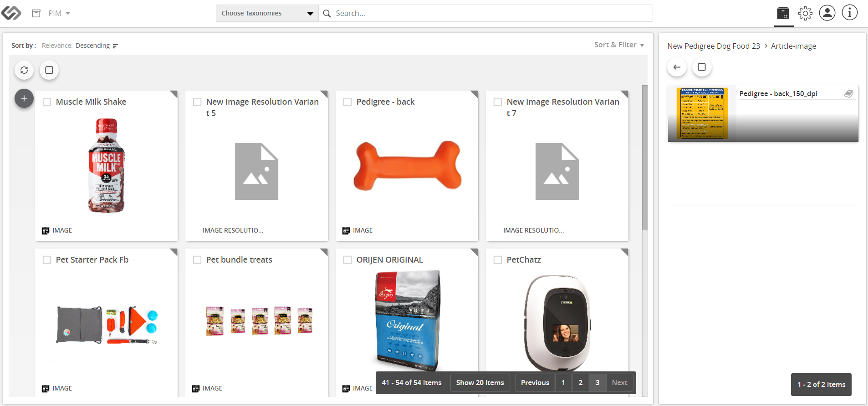868x406 pixels.
Task: Tick the Pet bundle treats checkbox
Action: click(197, 260)
